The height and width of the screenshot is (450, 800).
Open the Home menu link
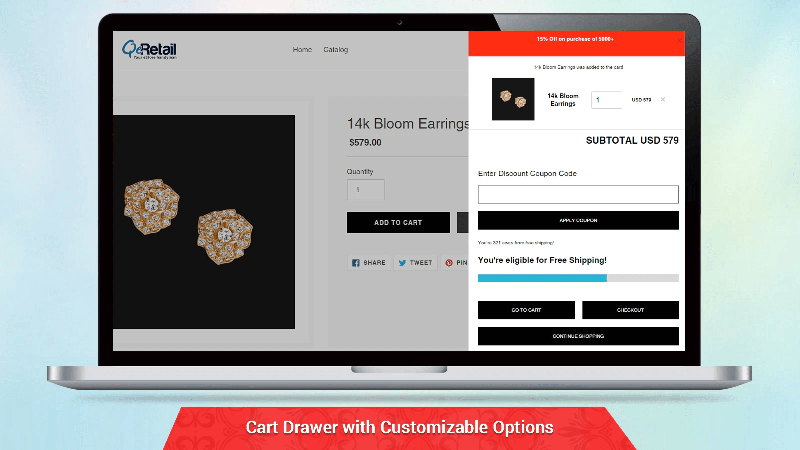tap(302, 49)
